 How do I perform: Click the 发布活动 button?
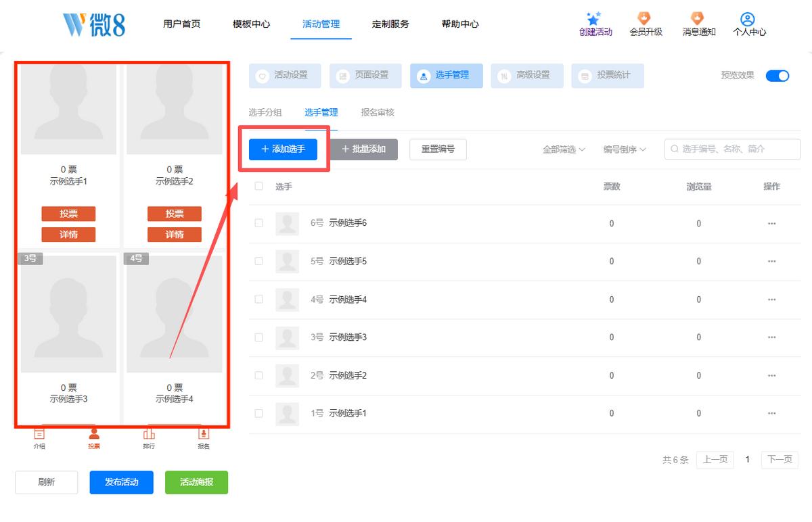pyautogui.click(x=122, y=482)
